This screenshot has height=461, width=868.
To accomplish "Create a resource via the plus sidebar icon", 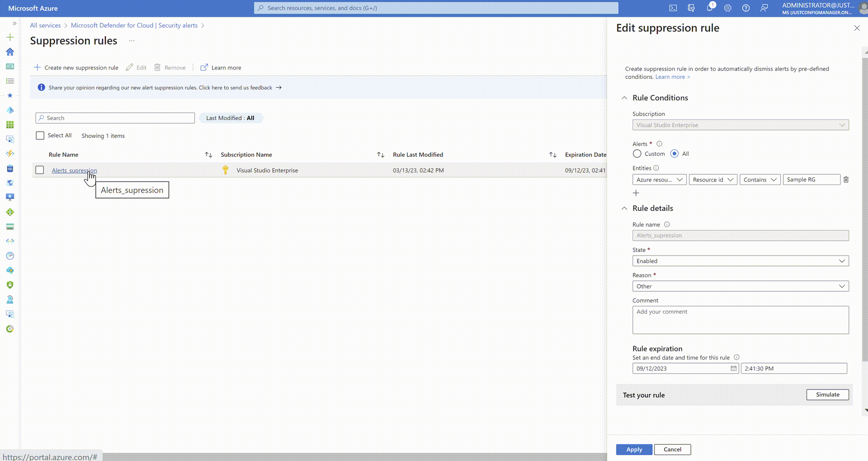I will click(10, 37).
